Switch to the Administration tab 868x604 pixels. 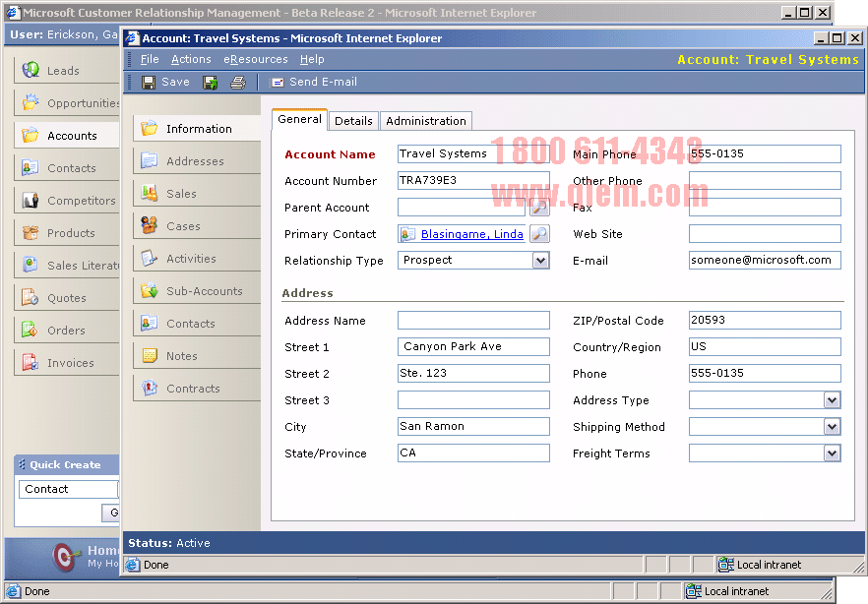click(426, 121)
